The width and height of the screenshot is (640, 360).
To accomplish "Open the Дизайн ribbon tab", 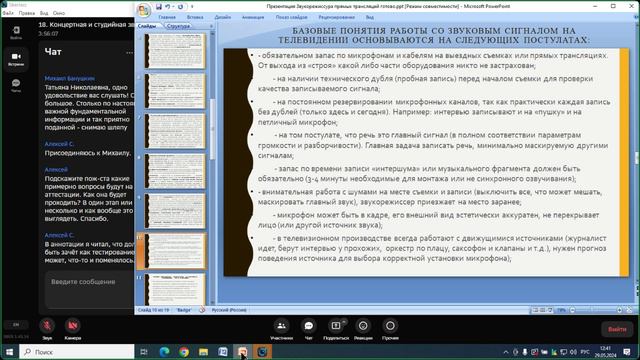I will (x=223, y=17).
